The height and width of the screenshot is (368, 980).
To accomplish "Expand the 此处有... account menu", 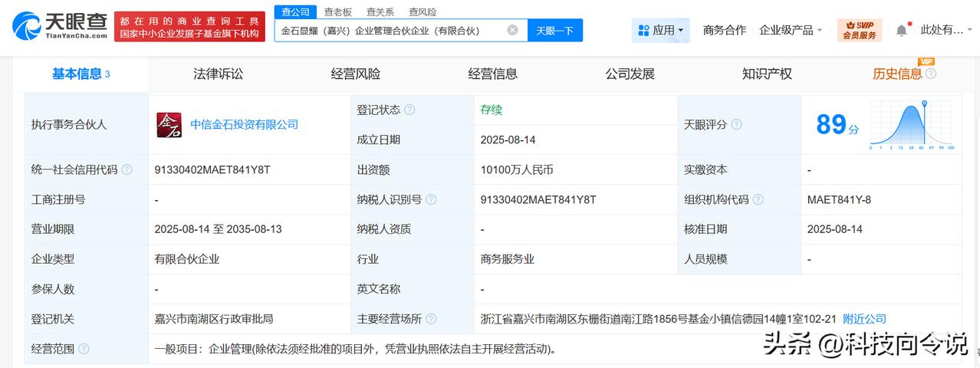I will point(947,31).
